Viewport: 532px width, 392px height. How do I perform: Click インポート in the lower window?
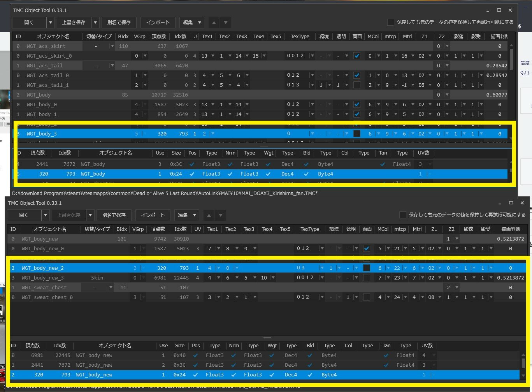153,215
